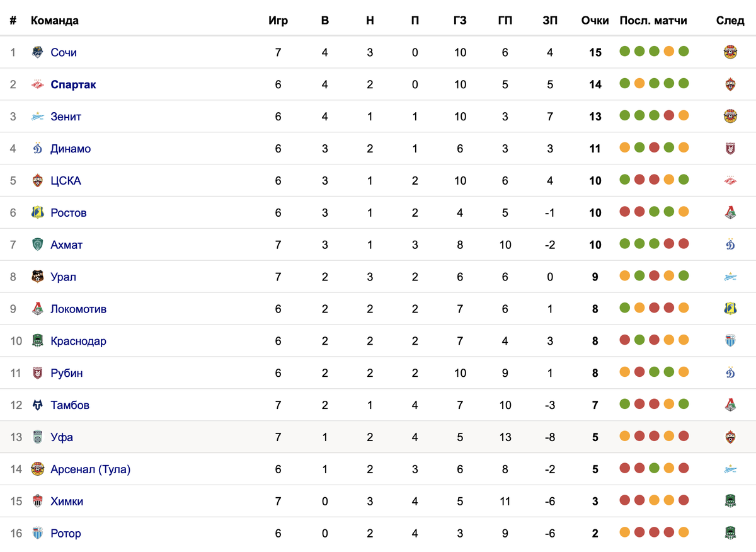
Task: Click the Sochi team crest icon
Action: point(38,52)
